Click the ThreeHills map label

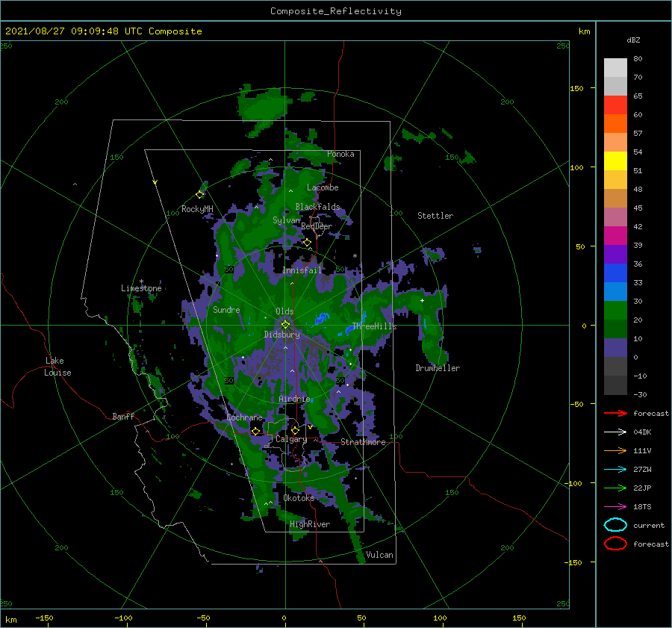(x=374, y=326)
